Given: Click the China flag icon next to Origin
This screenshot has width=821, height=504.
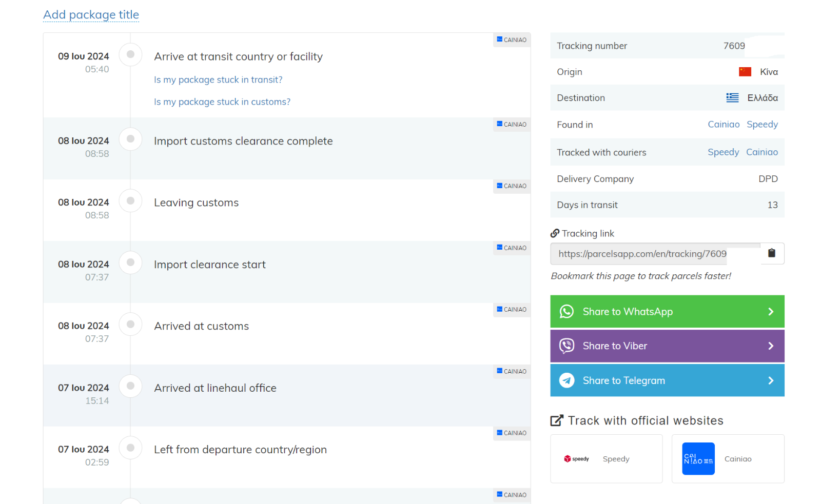Looking at the screenshot, I should pyautogui.click(x=745, y=72).
